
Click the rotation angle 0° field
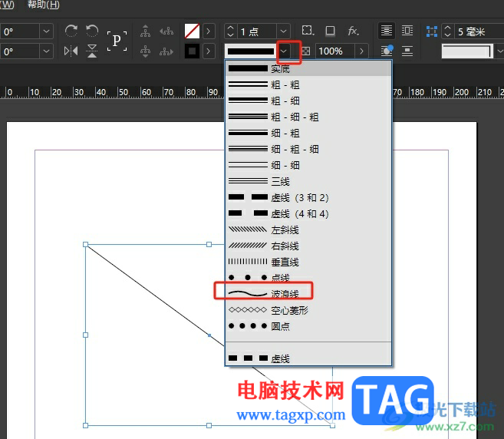[20, 31]
